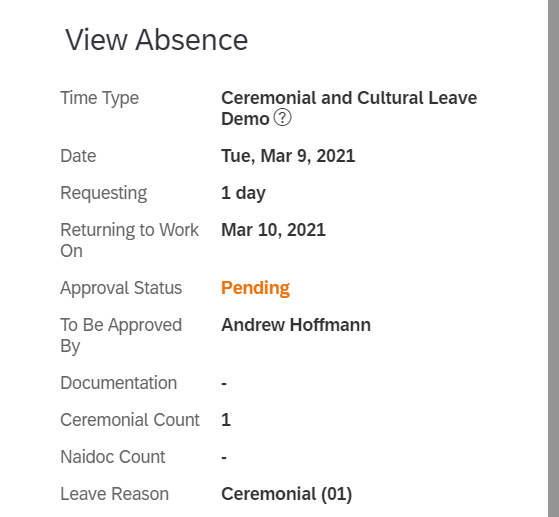The width and height of the screenshot is (559, 517).
Task: Select the approver name Andrew Hoffmann
Action: coord(296,325)
